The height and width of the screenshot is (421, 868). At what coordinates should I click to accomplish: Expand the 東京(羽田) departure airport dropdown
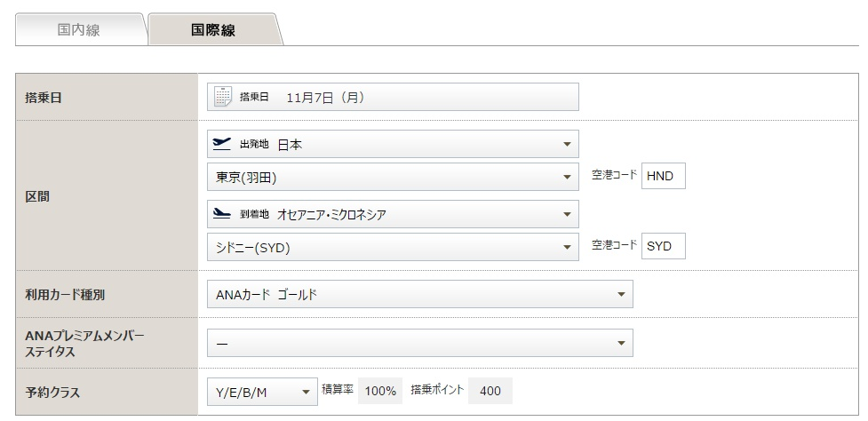tap(393, 177)
